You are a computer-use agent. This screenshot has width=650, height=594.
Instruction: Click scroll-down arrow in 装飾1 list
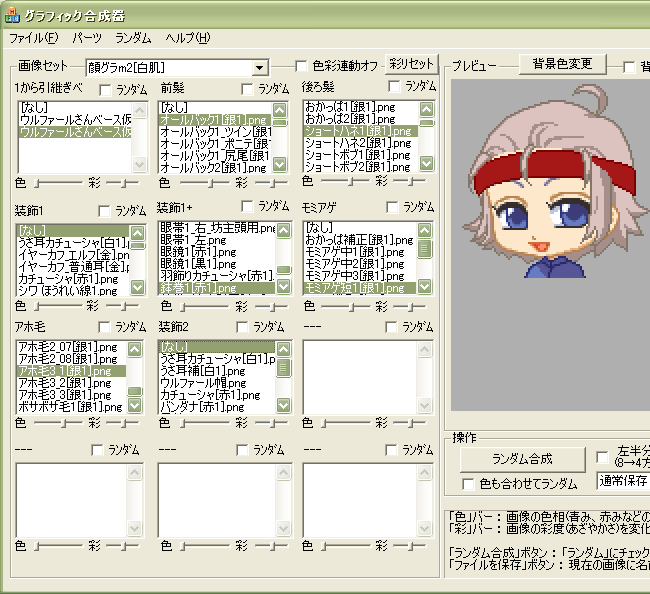pyautogui.click(x=137, y=287)
